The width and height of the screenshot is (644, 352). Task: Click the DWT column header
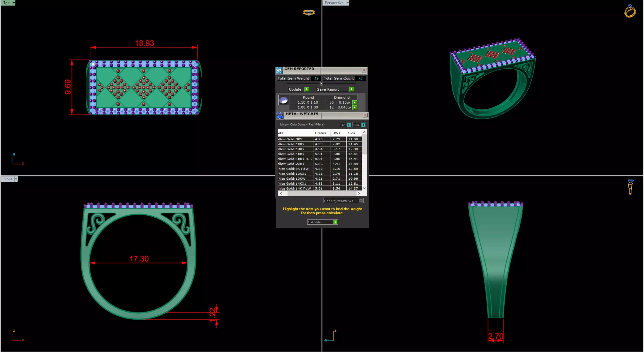point(338,133)
